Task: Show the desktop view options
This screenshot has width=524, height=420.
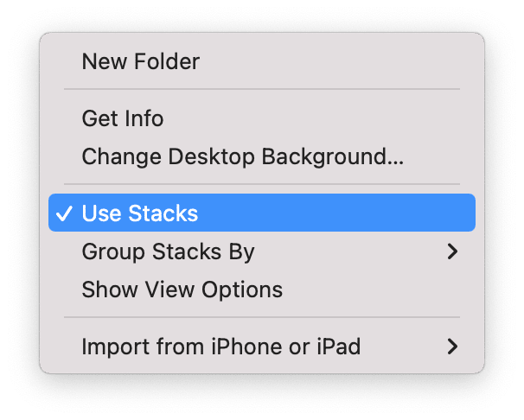Action: click(182, 290)
